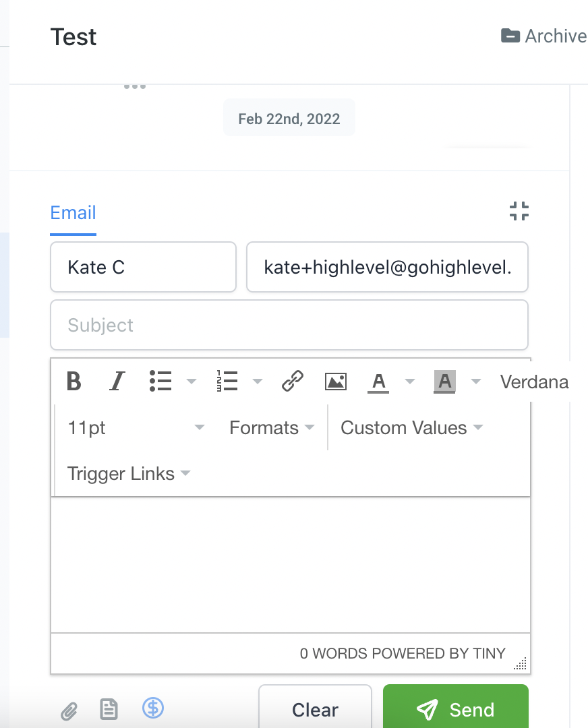
Task: Switch to the Email tab
Action: [72, 212]
